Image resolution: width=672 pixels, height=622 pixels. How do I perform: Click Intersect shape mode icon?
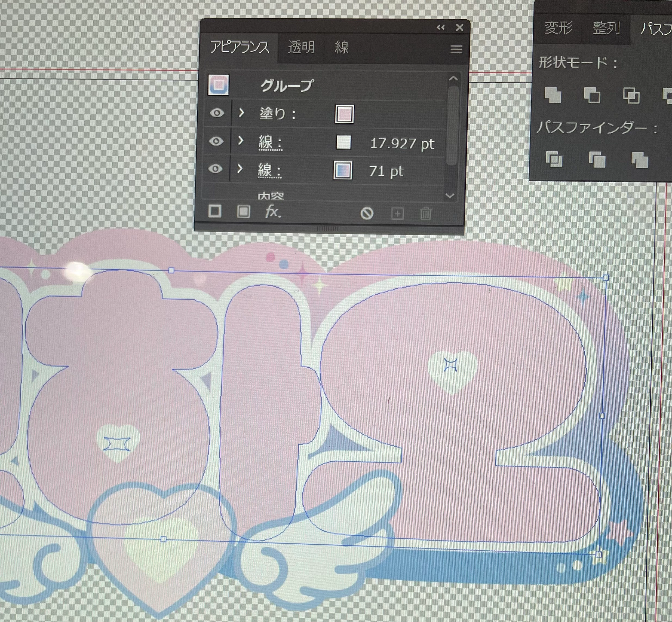[631, 95]
